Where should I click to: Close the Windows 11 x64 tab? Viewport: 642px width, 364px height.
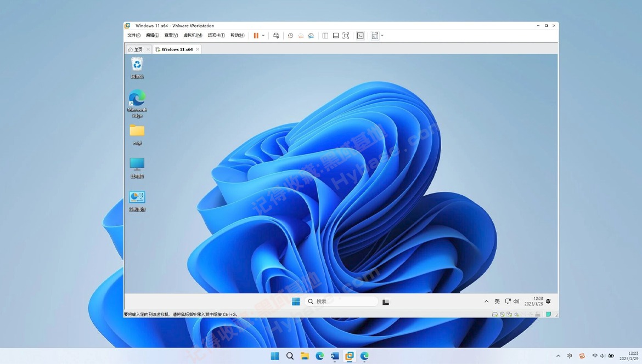[x=198, y=49]
